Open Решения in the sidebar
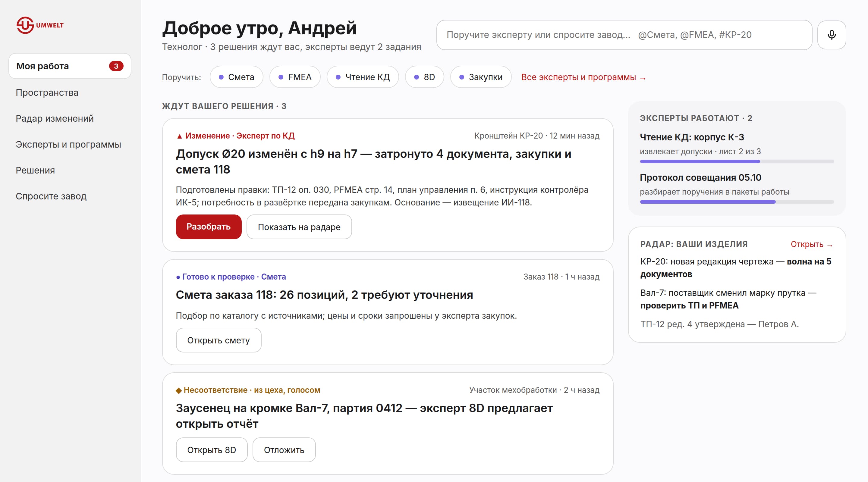The image size is (868, 482). [35, 171]
